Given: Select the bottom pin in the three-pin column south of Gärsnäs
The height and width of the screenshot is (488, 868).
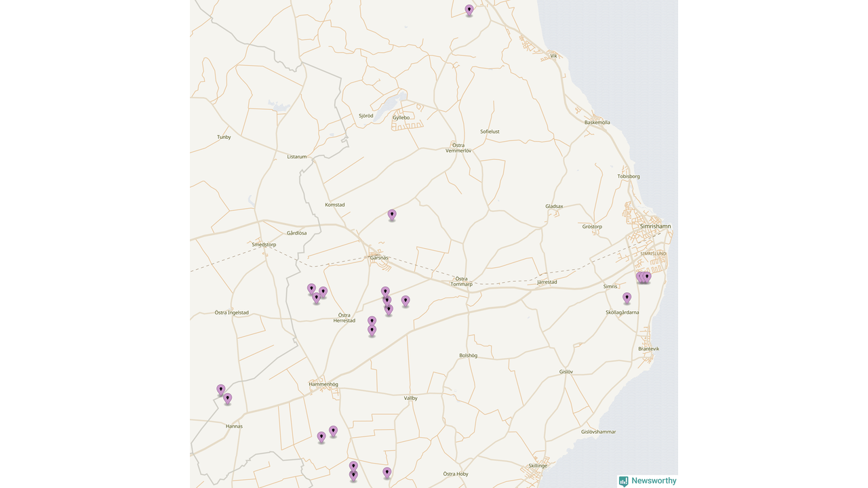Looking at the screenshot, I should click(389, 310).
